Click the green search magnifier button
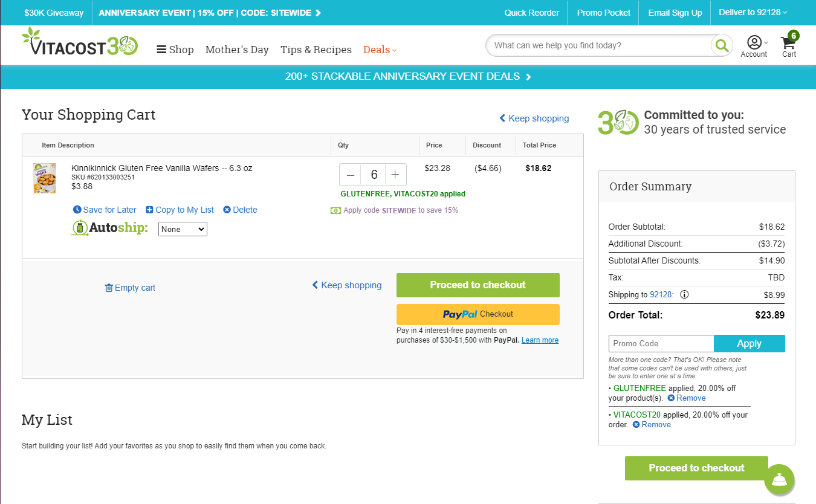Image resolution: width=816 pixels, height=504 pixels. [x=721, y=45]
